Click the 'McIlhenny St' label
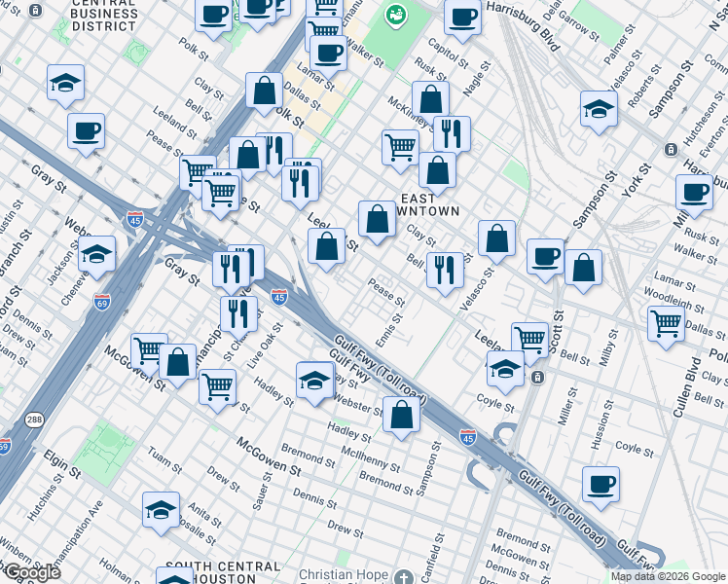The width and height of the screenshot is (728, 584). pos(371,458)
